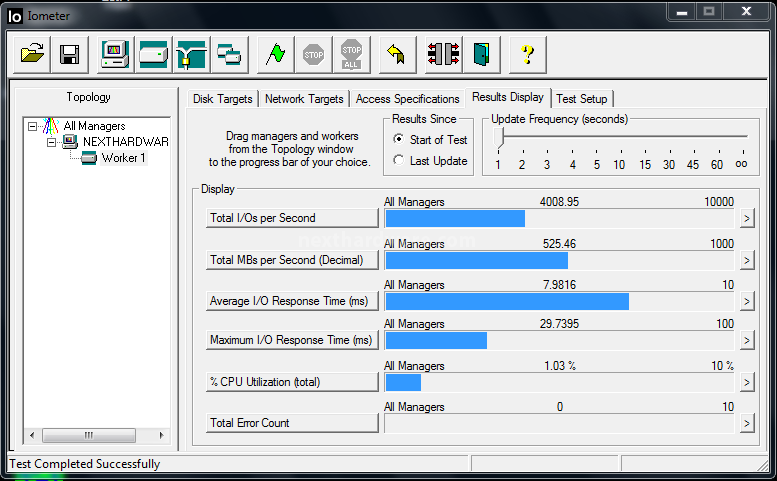Click the 4008.95 I/Os value
The height and width of the screenshot is (481, 777).
point(559,202)
